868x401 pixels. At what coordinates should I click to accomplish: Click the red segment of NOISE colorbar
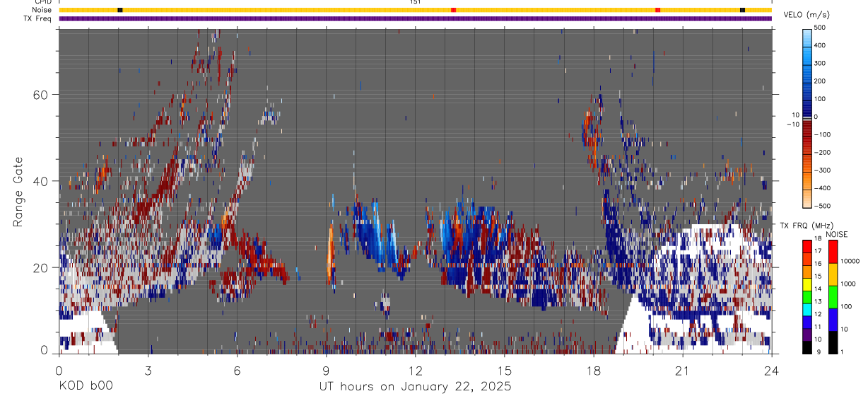(x=833, y=252)
